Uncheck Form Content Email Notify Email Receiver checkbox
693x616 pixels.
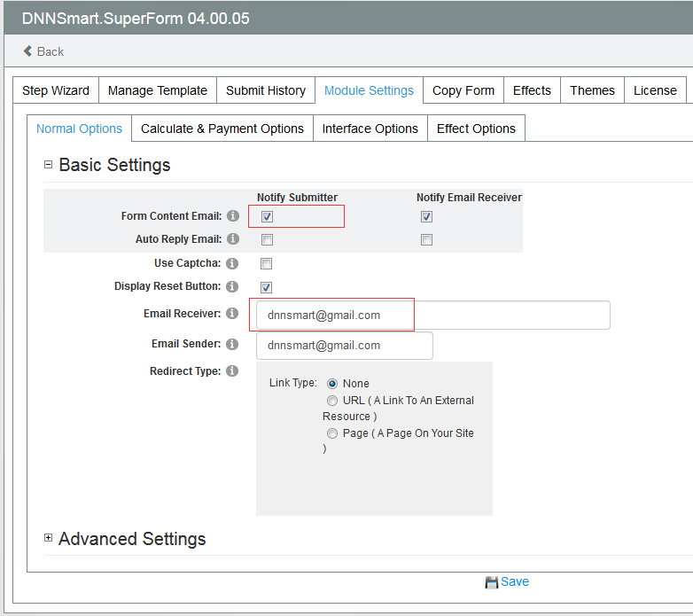[426, 216]
